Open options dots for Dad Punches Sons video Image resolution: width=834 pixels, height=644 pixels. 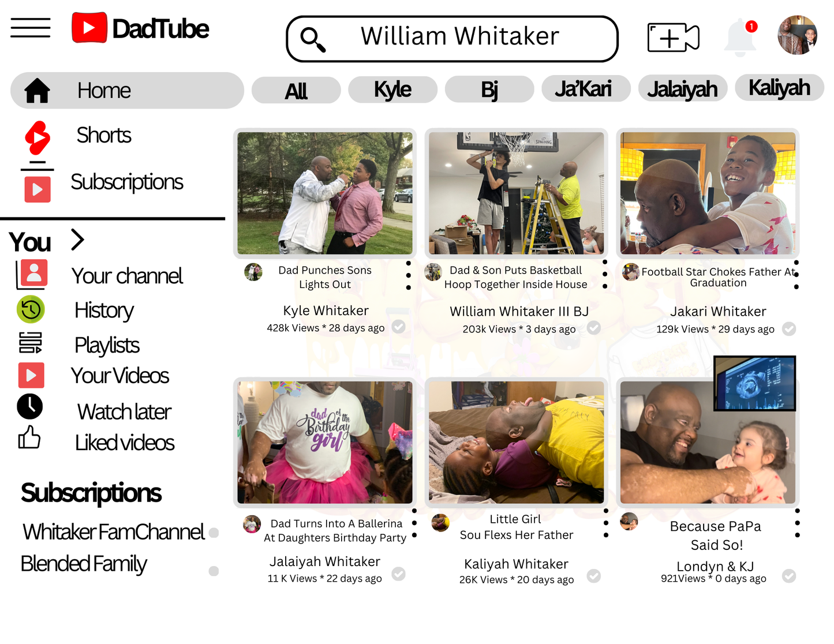click(409, 275)
